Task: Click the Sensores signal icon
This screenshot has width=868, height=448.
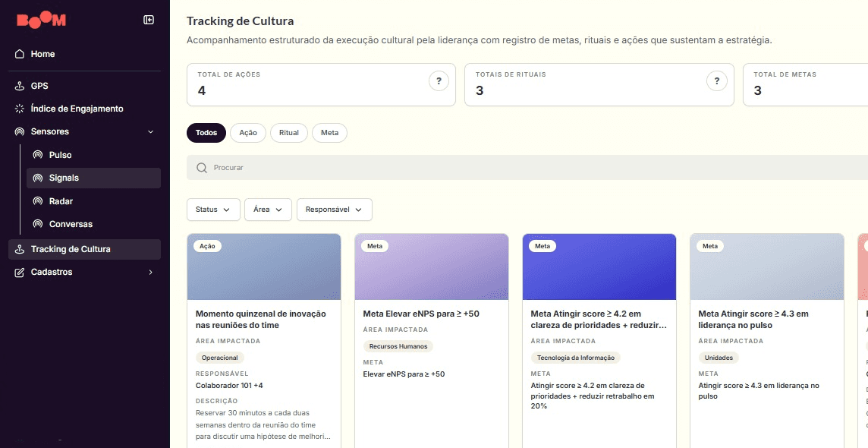Action: (20, 132)
